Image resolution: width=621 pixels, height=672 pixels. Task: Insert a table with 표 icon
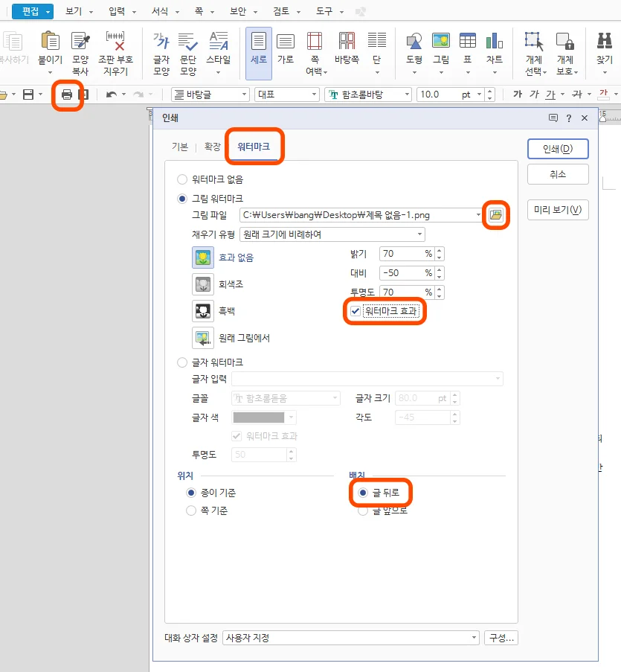point(467,41)
